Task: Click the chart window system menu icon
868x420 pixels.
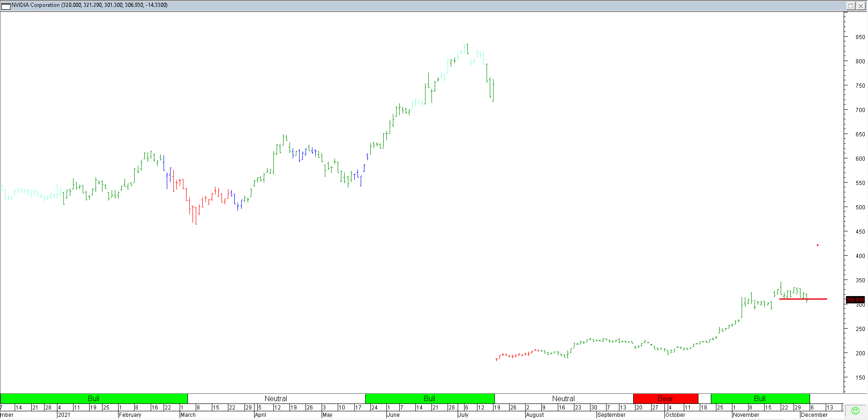Action: click(x=6, y=6)
